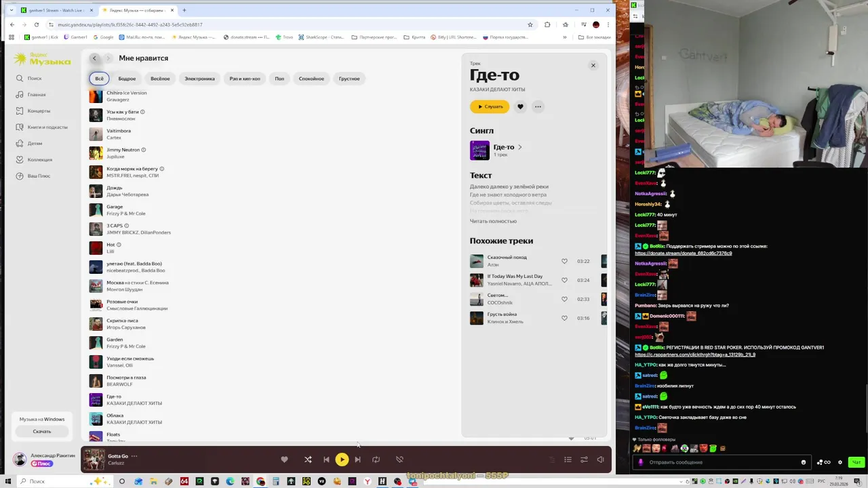This screenshot has width=868, height=488.
Task: Click the browser address bar
Action: pyautogui.click(x=292, y=24)
